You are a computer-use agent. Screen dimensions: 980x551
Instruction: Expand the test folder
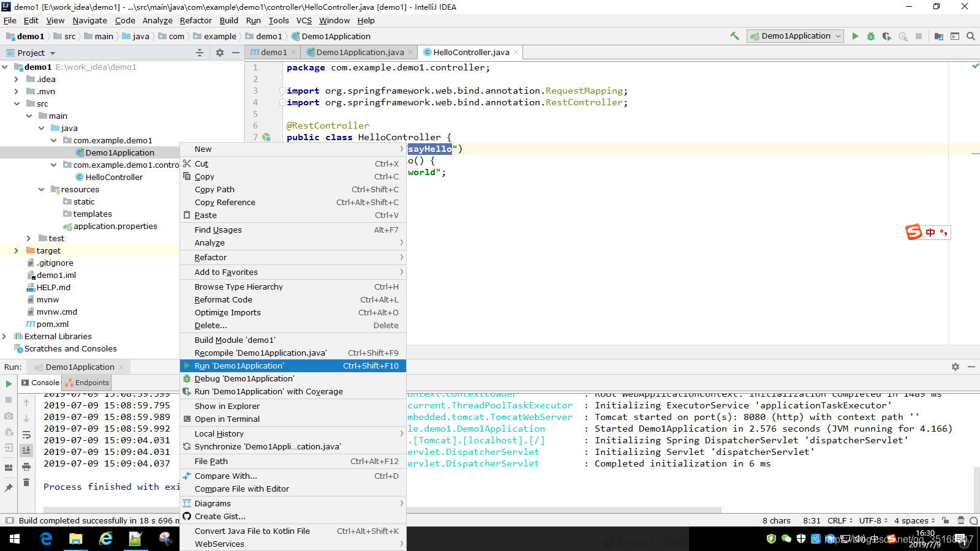pos(29,238)
